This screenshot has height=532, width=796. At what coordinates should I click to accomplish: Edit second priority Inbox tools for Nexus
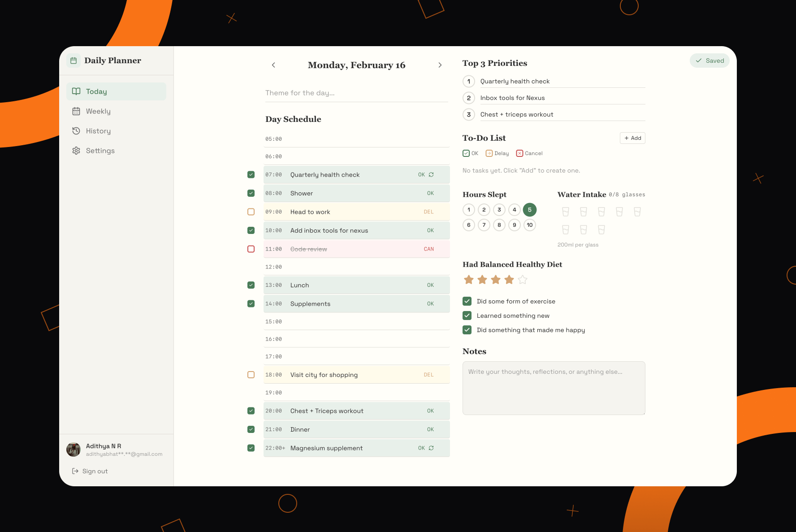(x=562, y=98)
